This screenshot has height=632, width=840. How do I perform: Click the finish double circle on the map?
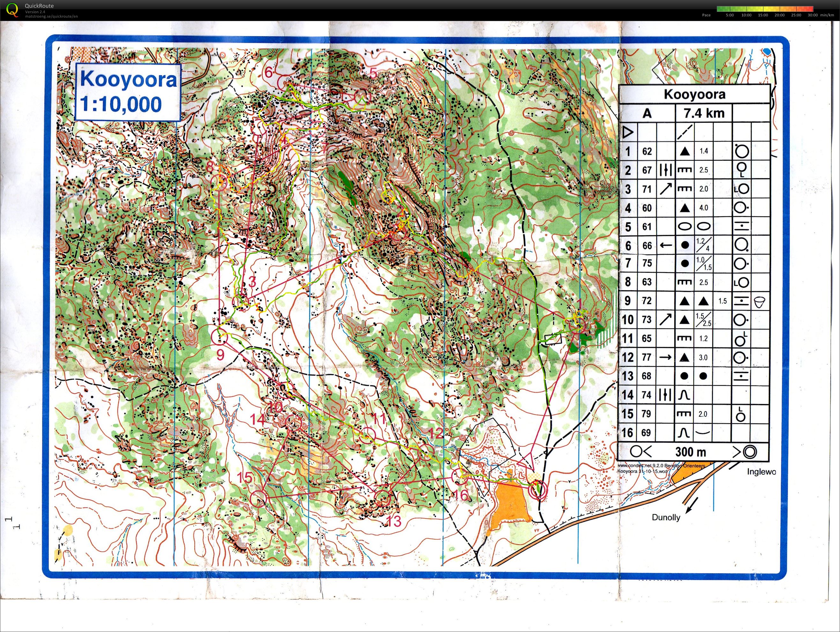point(538,490)
